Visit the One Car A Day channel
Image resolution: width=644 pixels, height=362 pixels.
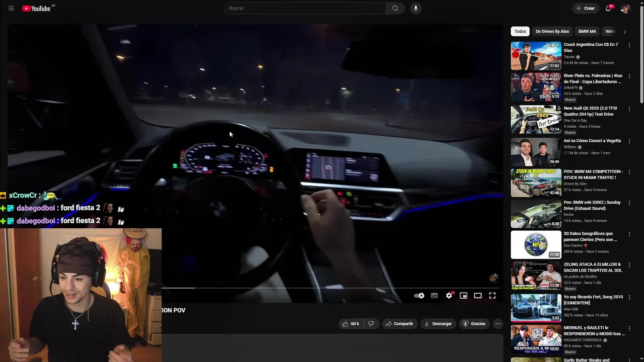pos(575,120)
